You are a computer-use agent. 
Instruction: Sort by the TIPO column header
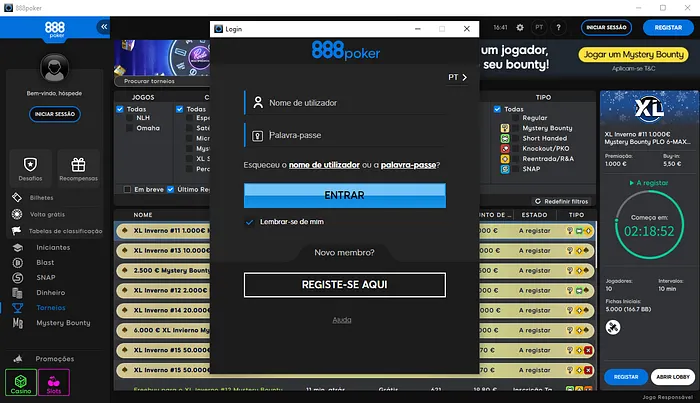click(576, 215)
